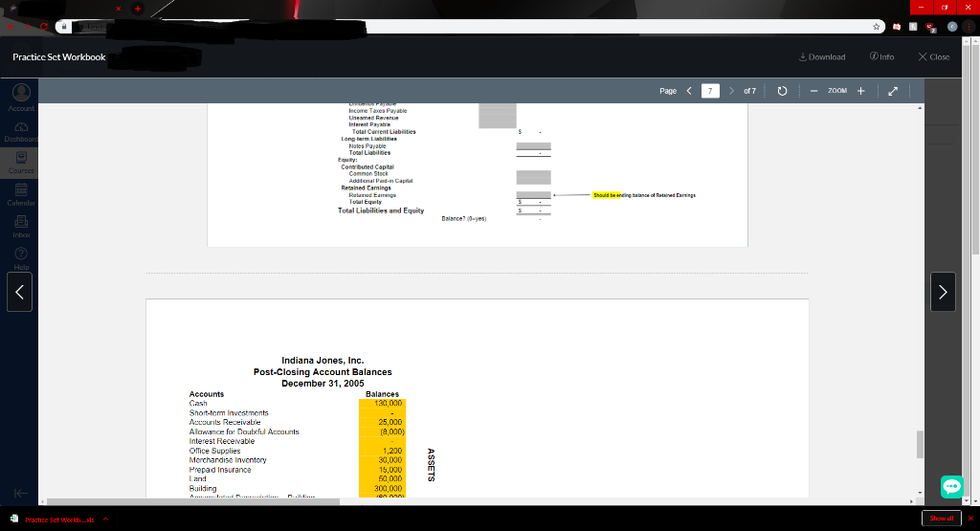Click the browser profile avatar icon

pyautogui.click(x=952, y=27)
